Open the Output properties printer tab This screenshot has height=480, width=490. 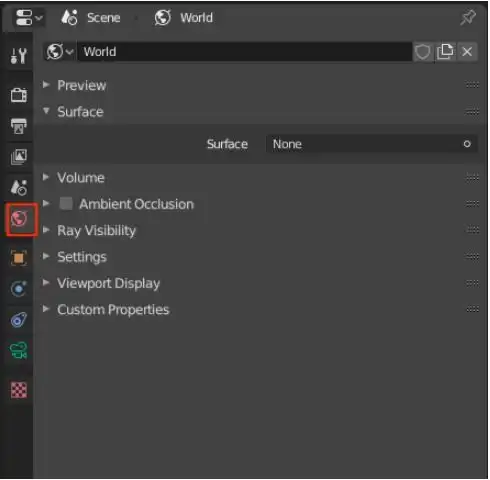click(19, 126)
